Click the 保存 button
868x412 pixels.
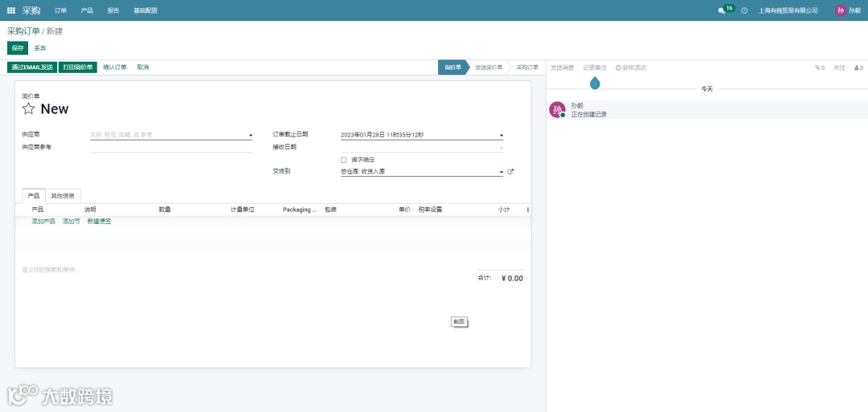[18, 48]
